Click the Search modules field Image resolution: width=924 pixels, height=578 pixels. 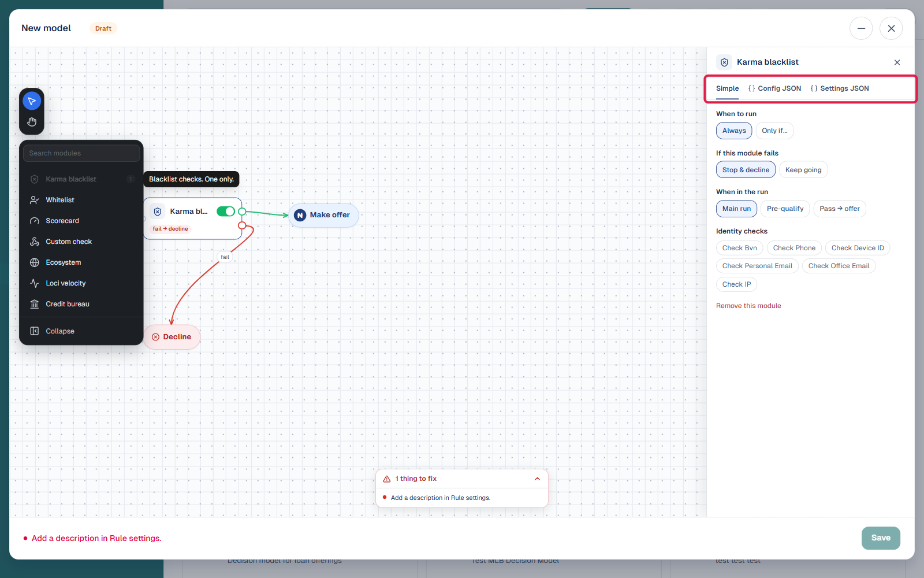[81, 153]
